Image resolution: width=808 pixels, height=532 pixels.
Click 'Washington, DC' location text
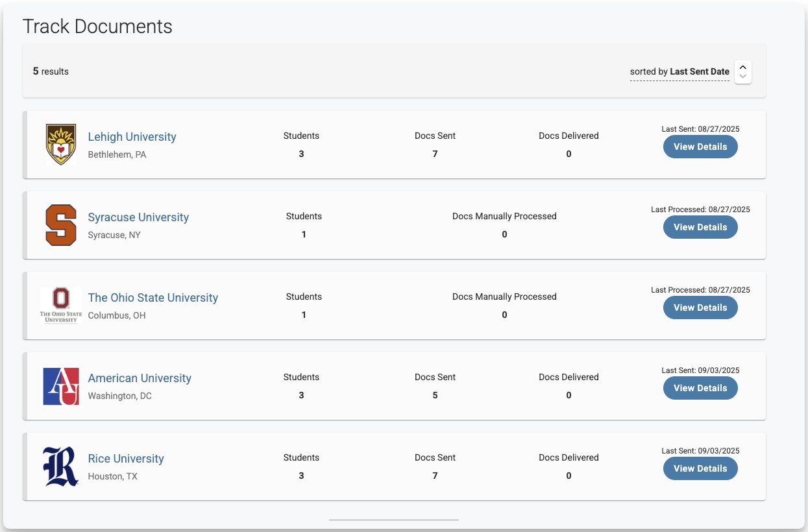[120, 396]
